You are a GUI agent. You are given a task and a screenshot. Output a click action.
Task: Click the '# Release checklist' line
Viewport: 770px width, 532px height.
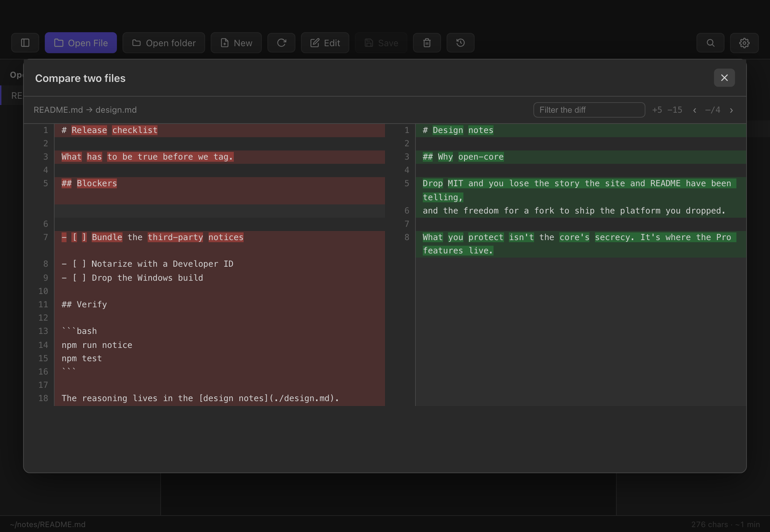pos(220,130)
